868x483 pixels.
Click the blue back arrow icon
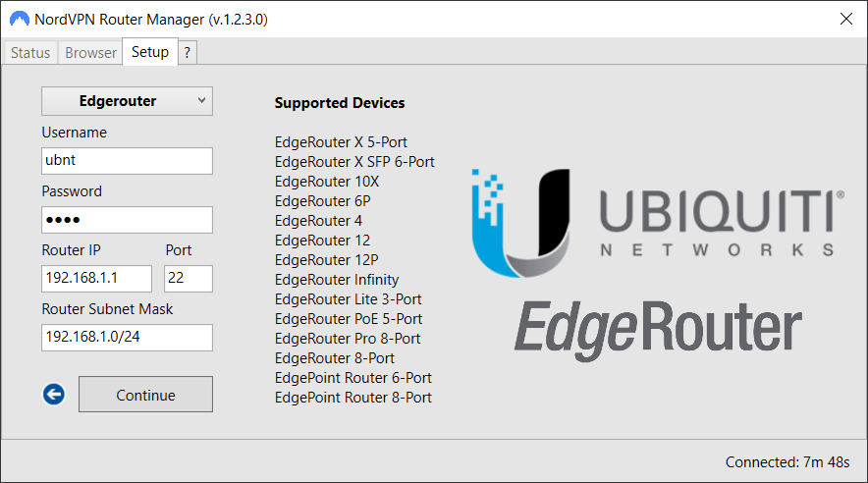coord(54,395)
